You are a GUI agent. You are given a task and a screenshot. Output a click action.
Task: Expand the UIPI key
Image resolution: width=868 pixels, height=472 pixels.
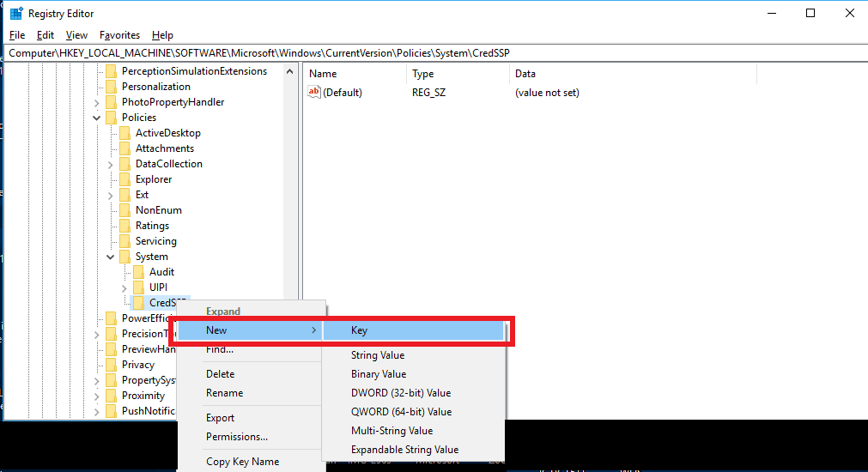click(124, 288)
